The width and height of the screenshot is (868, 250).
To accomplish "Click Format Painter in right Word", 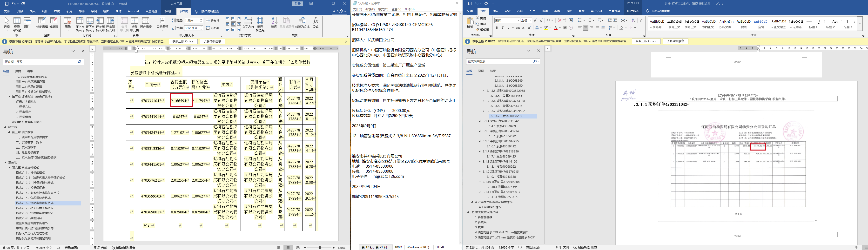I will 483,30.
